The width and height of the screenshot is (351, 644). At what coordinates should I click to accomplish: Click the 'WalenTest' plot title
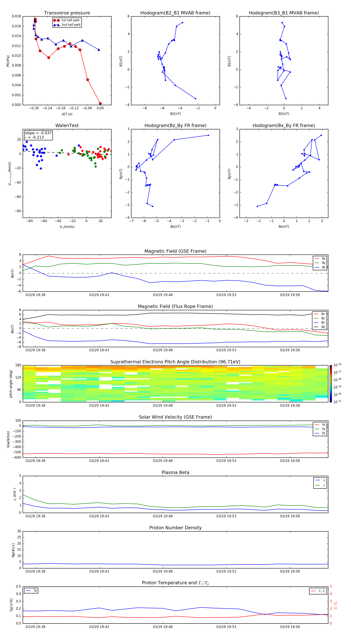[67, 125]
